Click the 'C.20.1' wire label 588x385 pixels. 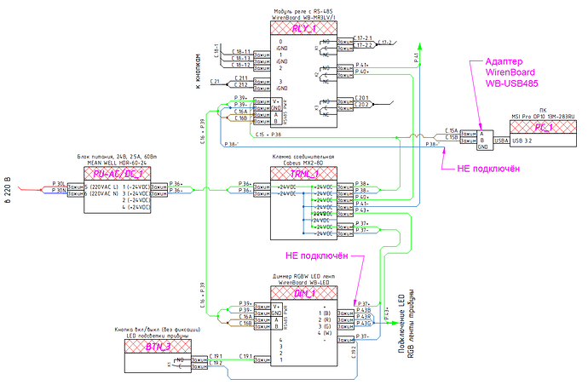point(361,98)
